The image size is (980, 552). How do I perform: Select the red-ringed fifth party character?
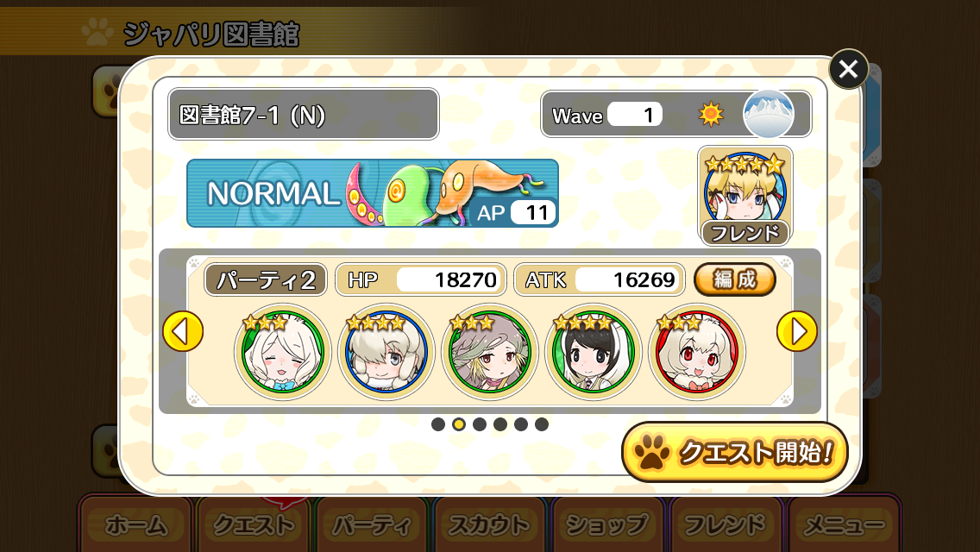(697, 352)
